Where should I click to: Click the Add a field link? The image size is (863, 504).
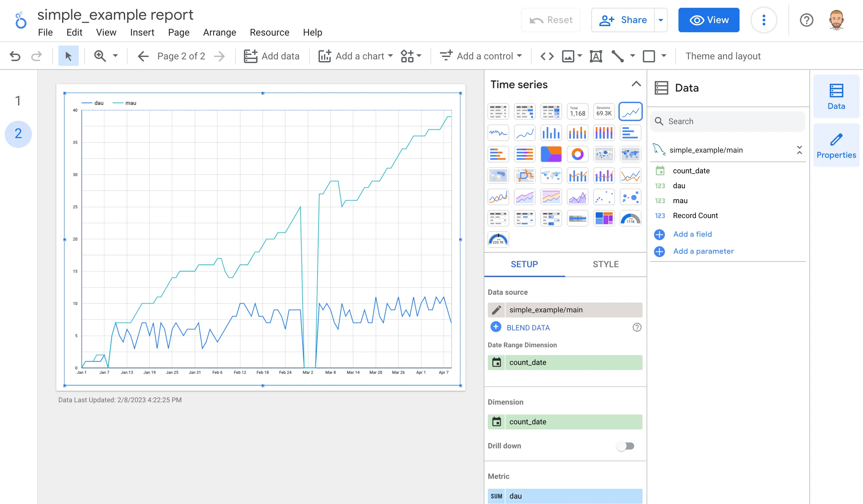[x=692, y=234]
